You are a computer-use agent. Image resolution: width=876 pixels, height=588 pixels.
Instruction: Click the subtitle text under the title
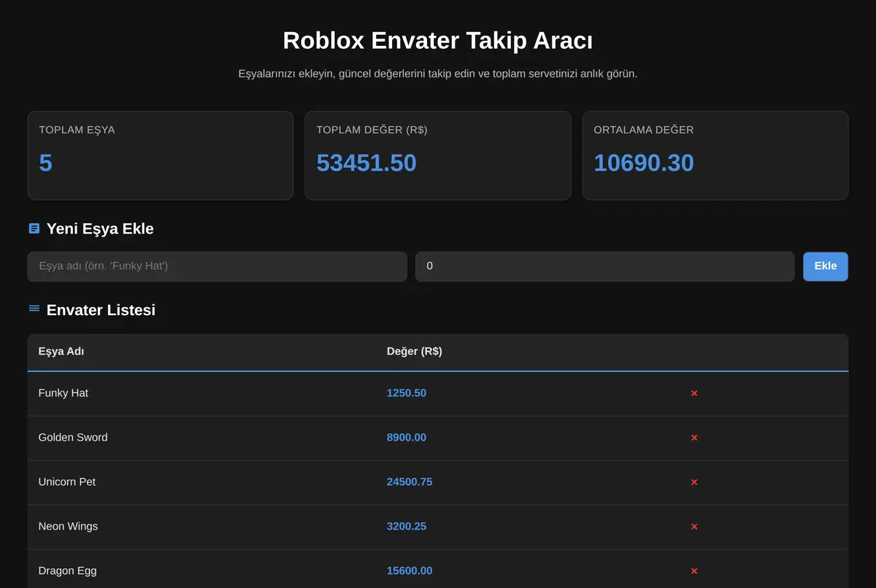[438, 74]
